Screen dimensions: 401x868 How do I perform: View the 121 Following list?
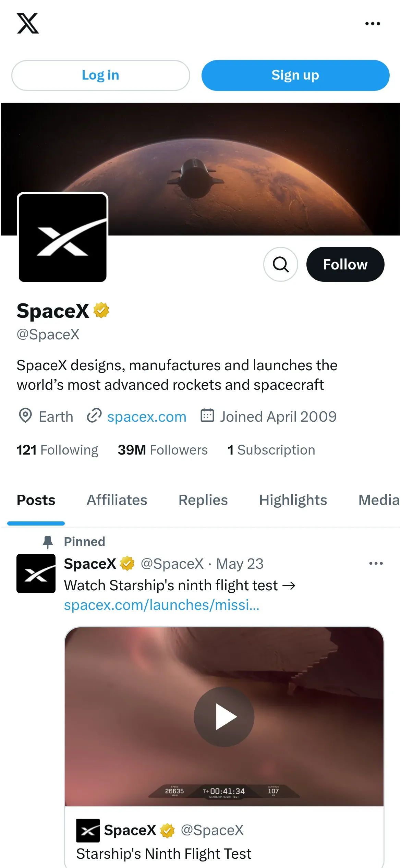click(x=58, y=450)
